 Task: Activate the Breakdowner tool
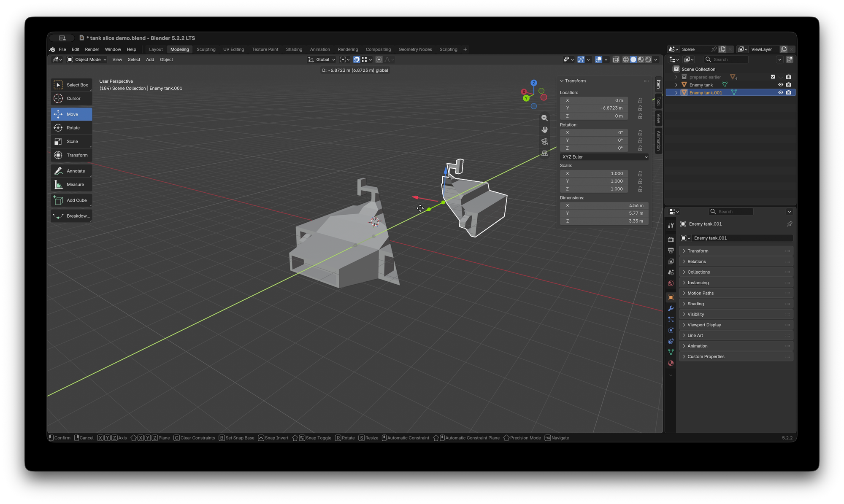[71, 216]
